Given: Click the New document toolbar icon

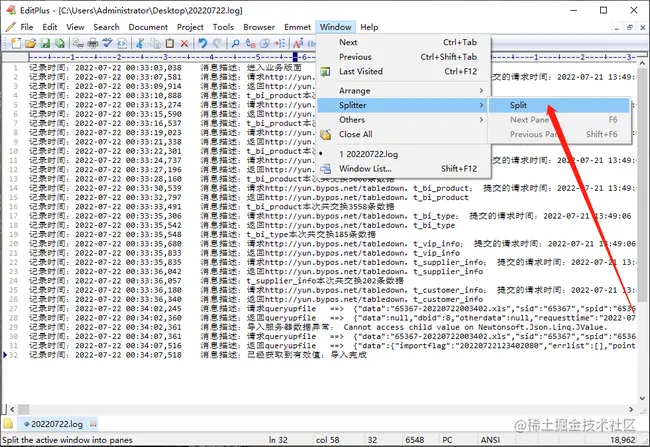Looking at the screenshot, I should (x=16, y=43).
